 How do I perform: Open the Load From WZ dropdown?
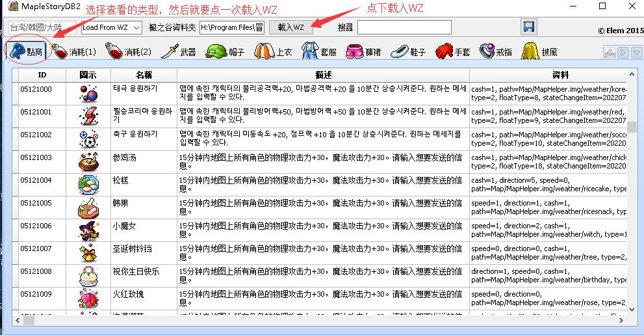coord(112,27)
